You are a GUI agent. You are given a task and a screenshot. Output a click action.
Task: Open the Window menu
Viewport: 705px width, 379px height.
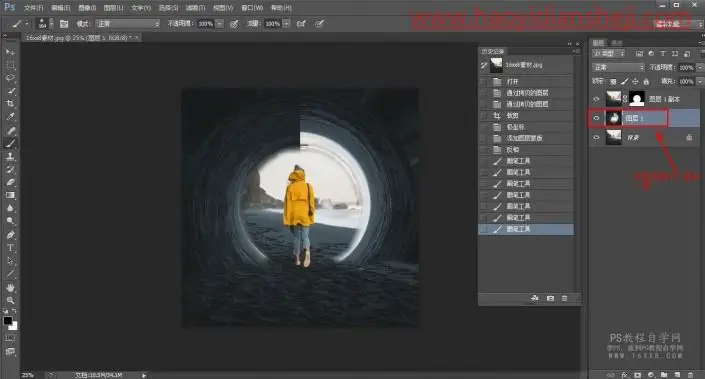click(x=252, y=8)
